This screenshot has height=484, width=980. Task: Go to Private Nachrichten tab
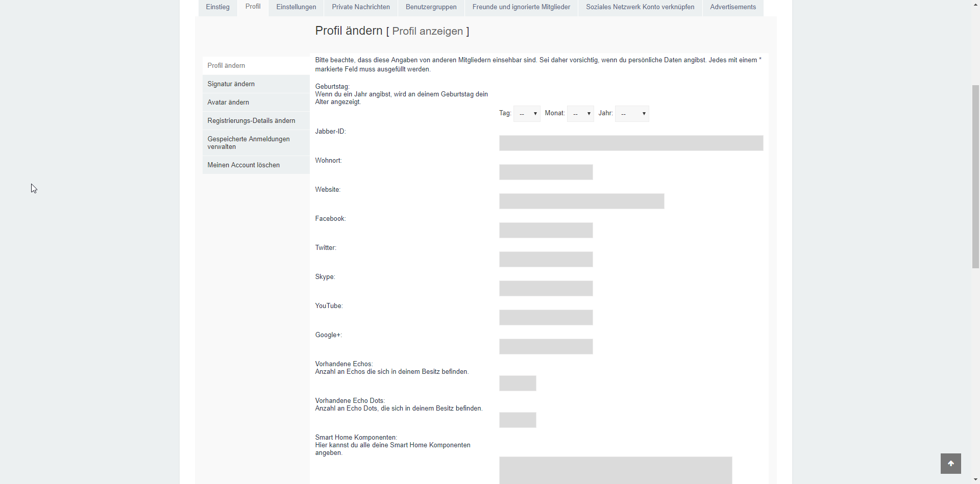pos(361,7)
